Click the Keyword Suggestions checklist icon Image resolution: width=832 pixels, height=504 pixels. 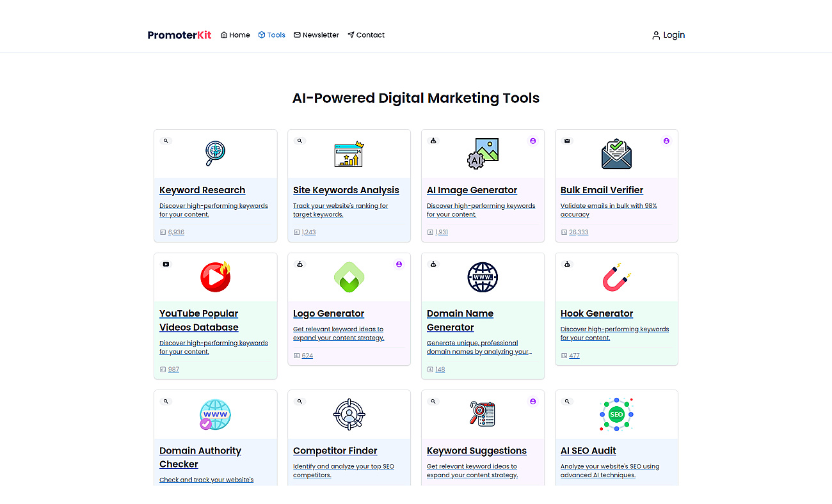pos(483,414)
